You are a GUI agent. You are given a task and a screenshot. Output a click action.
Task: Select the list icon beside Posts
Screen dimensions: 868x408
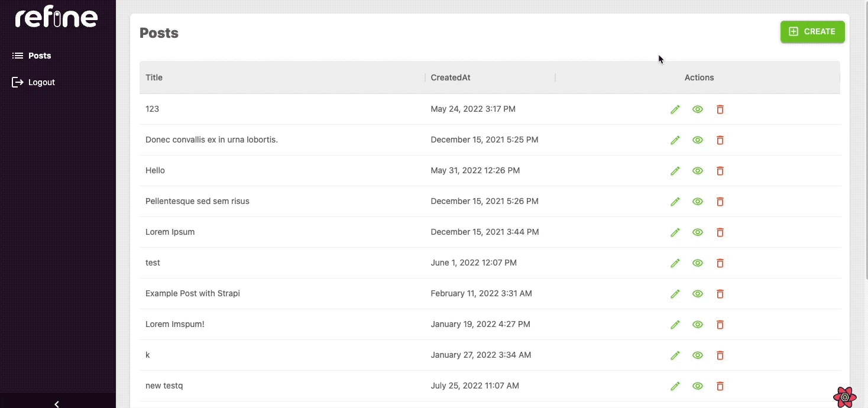click(17, 55)
